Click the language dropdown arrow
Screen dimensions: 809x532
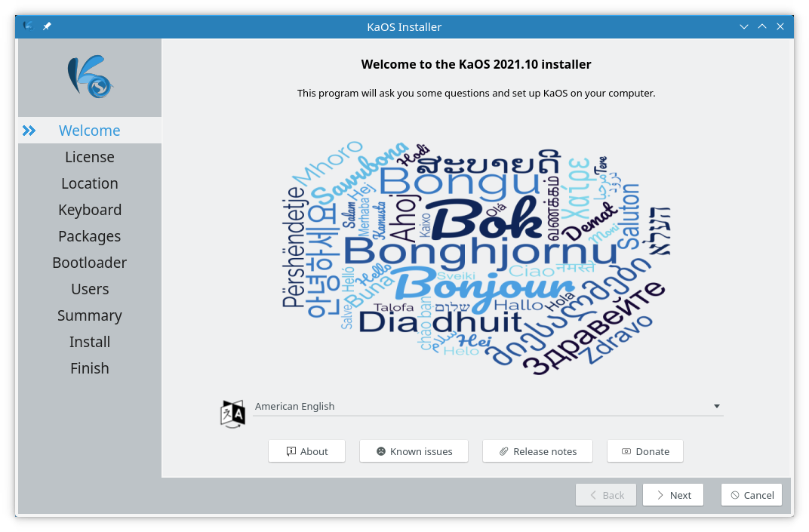click(717, 407)
